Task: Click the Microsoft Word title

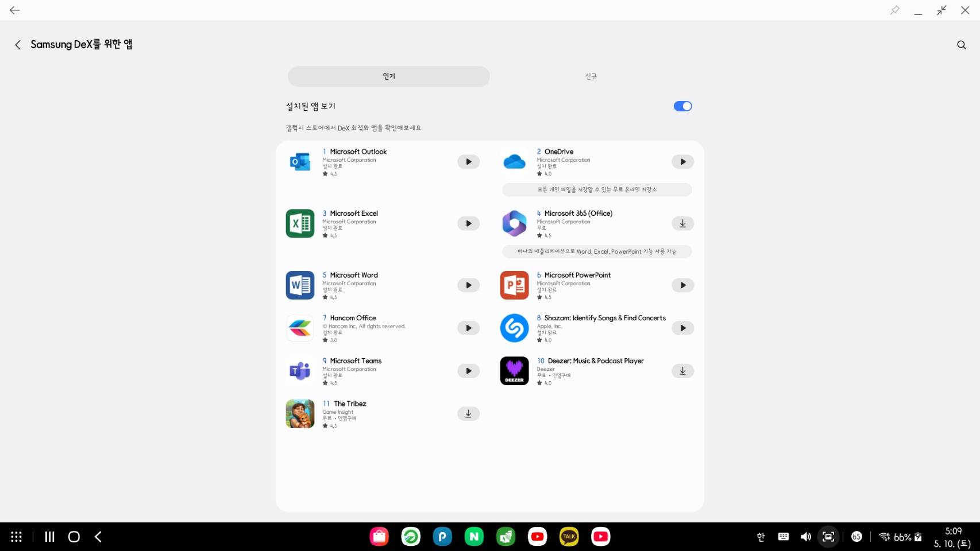Action: click(x=354, y=275)
